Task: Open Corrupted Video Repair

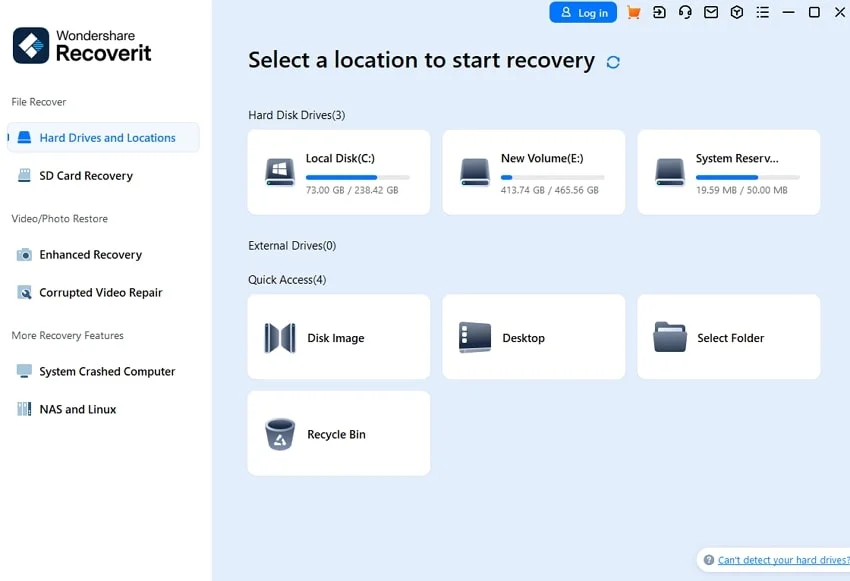Action: click(x=103, y=293)
